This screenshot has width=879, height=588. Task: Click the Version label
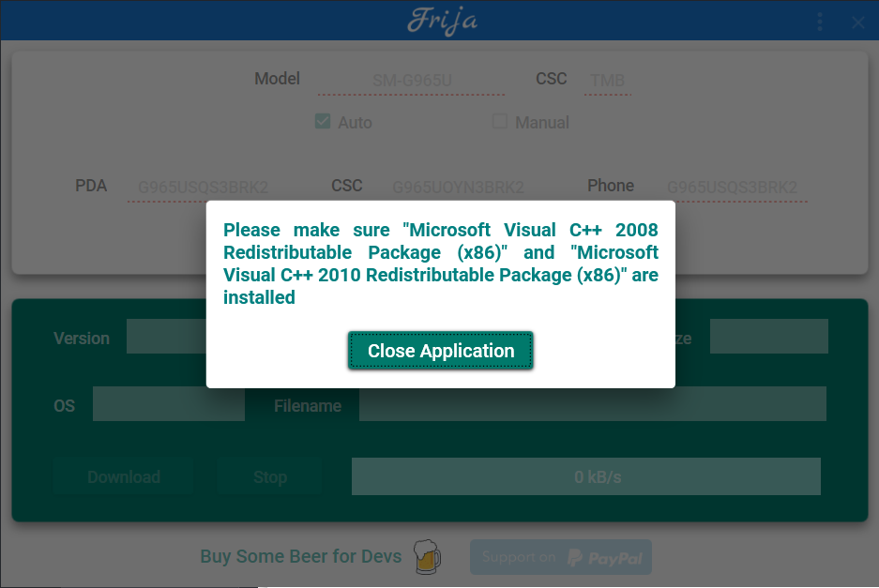click(82, 338)
